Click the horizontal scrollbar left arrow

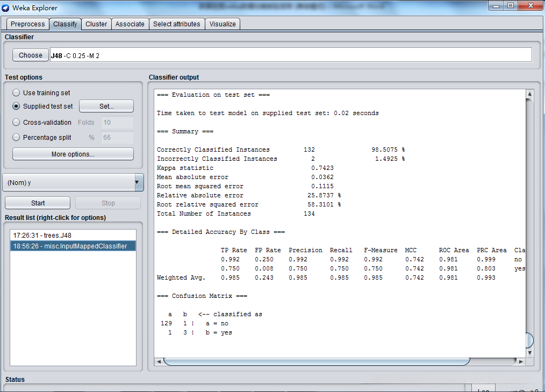159,362
